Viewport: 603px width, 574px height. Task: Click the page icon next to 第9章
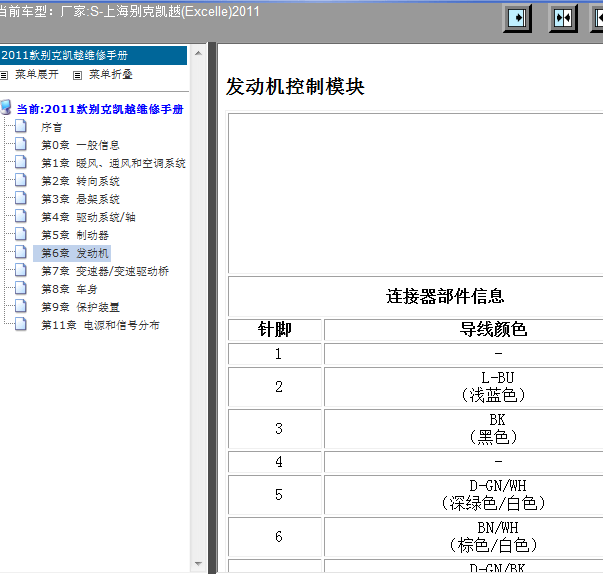pyautogui.click(x=21, y=306)
